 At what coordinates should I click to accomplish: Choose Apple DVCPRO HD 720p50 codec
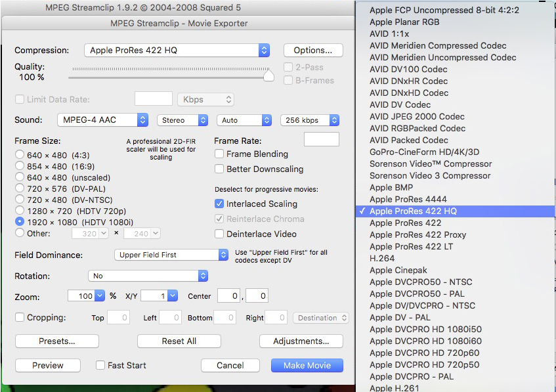point(456,364)
